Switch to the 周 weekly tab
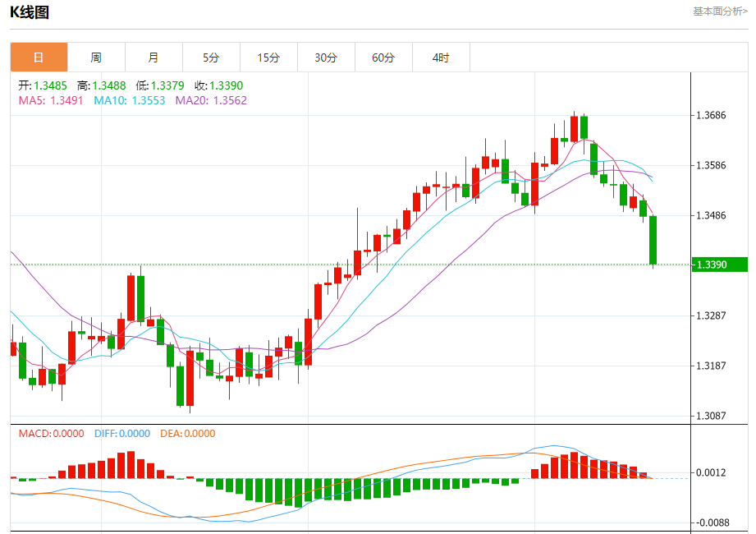The width and height of the screenshot is (756, 534). (x=96, y=58)
